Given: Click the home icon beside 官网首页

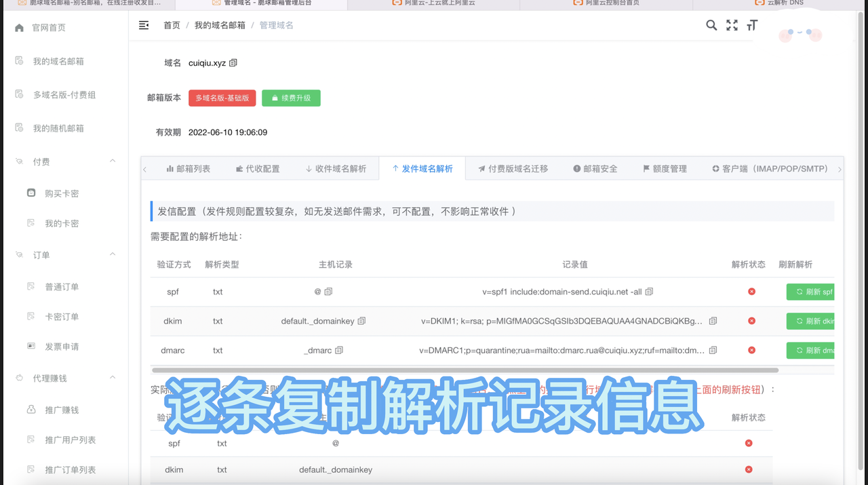Looking at the screenshot, I should tap(19, 28).
